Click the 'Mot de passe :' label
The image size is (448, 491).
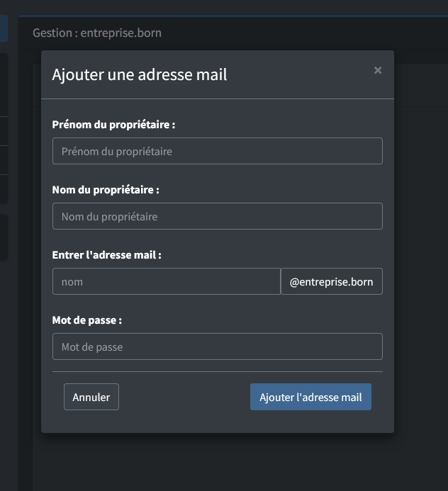coord(87,320)
